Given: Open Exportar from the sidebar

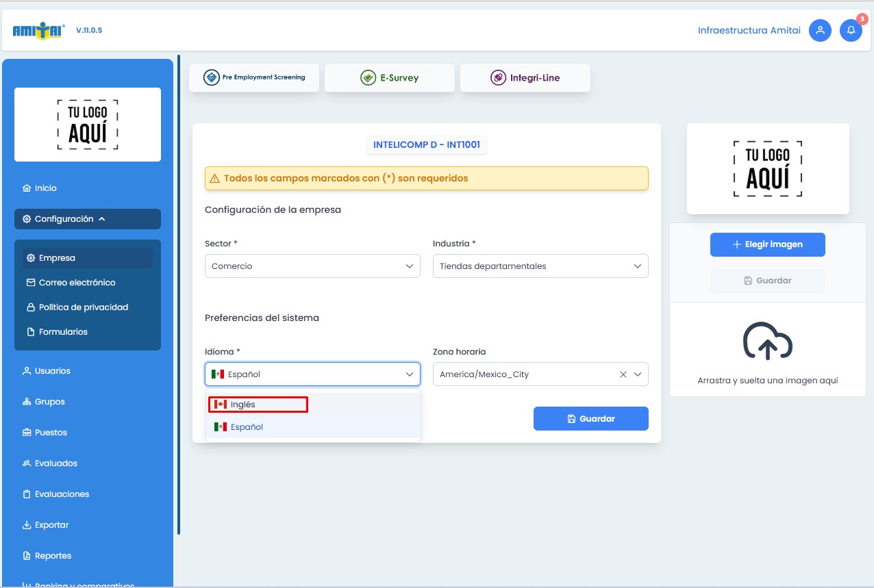Looking at the screenshot, I should [52, 525].
